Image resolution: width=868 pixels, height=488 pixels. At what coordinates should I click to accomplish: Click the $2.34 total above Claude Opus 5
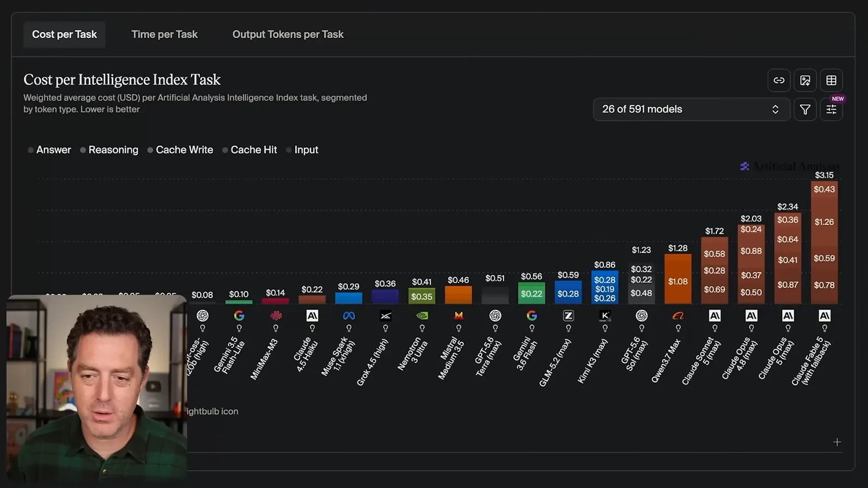pos(788,207)
